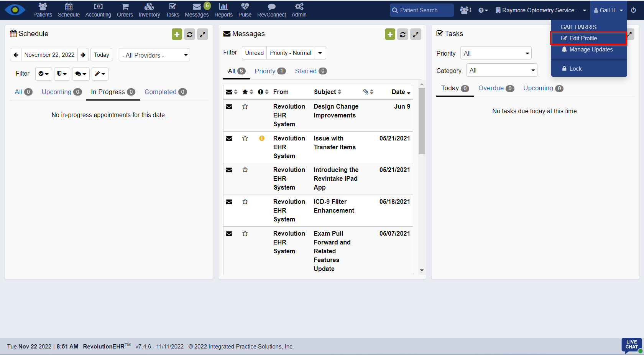Go to next day in Schedule

click(x=83, y=55)
